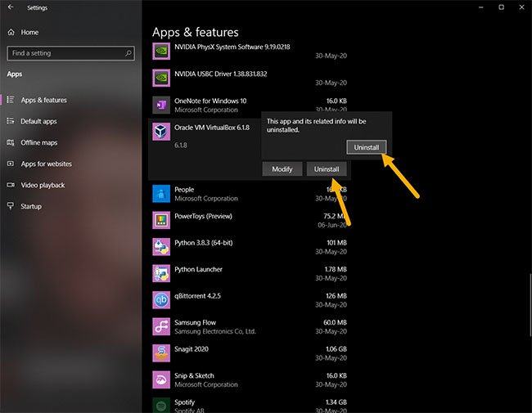Viewport: 532px width, 413px height.
Task: Click Uninstall button next to Modify
Action: point(327,168)
